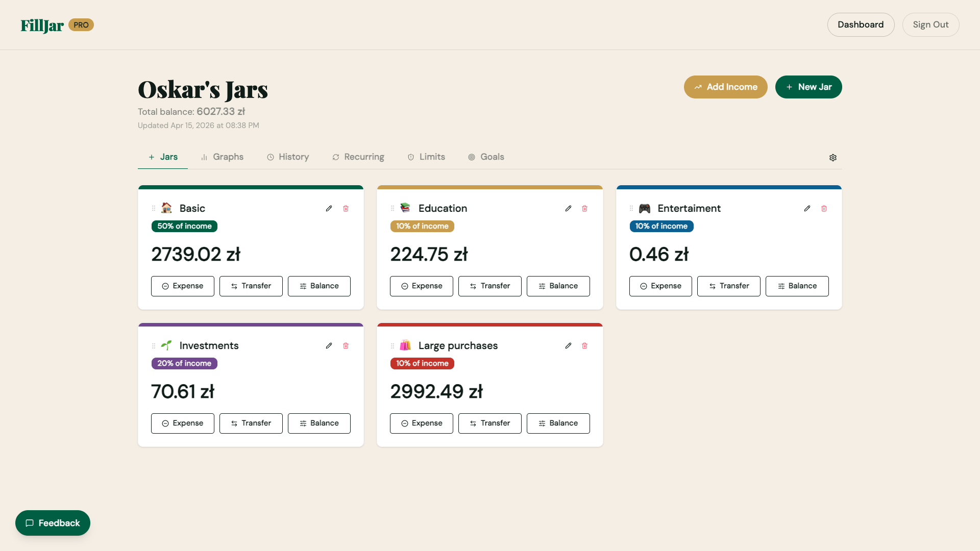Select the Recurring tab

358,157
